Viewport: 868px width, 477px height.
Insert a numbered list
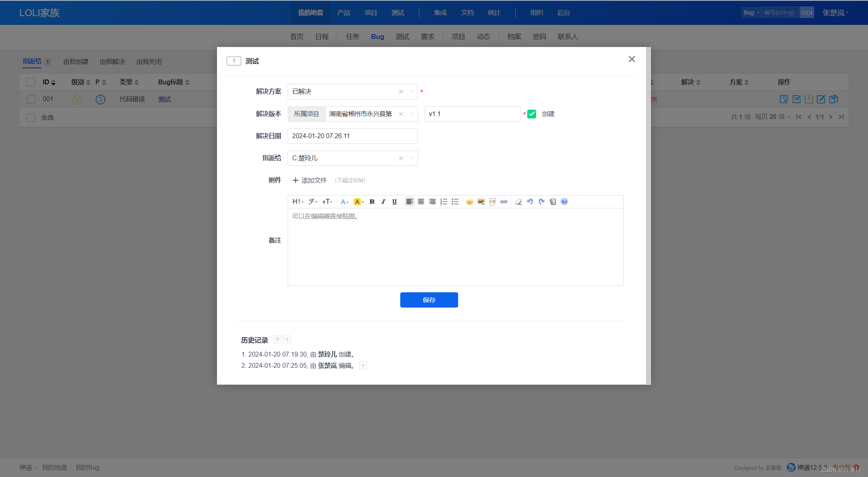(444, 202)
